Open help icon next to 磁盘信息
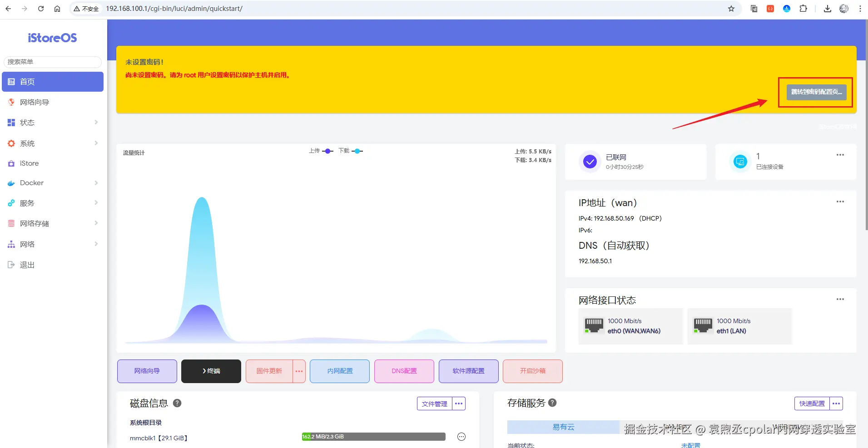The image size is (868, 448). [177, 403]
